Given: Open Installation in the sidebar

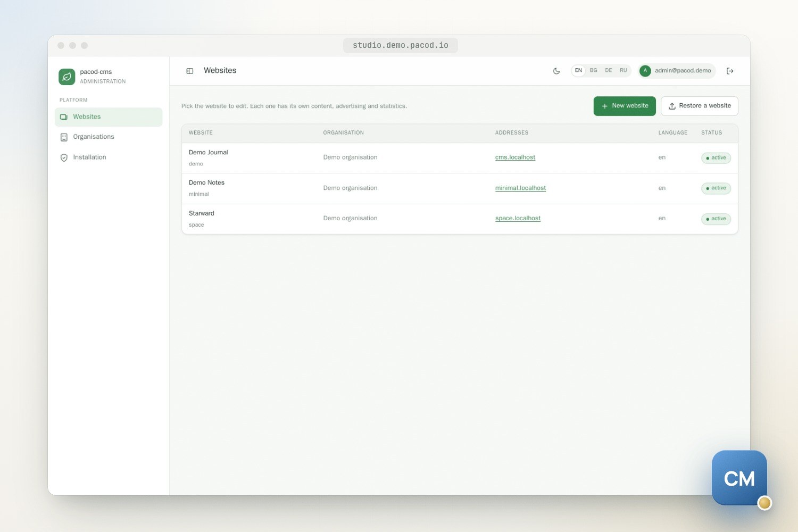Looking at the screenshot, I should click(109, 157).
